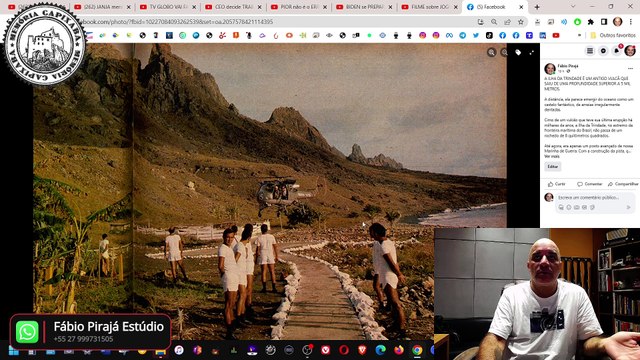Open emoji picker in the comment box
640x360 pixels.
[x=569, y=207]
